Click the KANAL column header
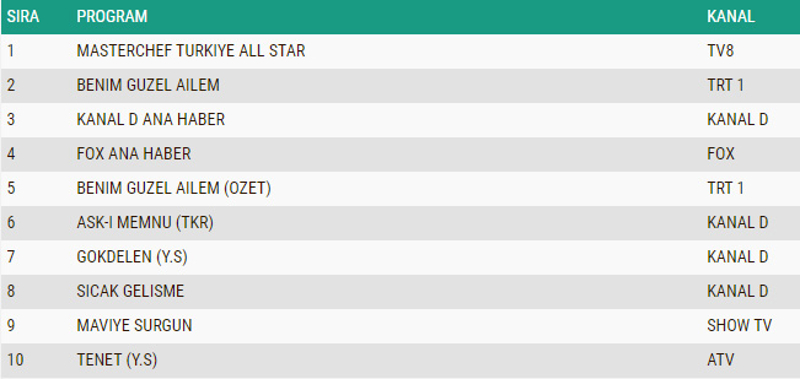The image size is (800, 379). point(731,16)
